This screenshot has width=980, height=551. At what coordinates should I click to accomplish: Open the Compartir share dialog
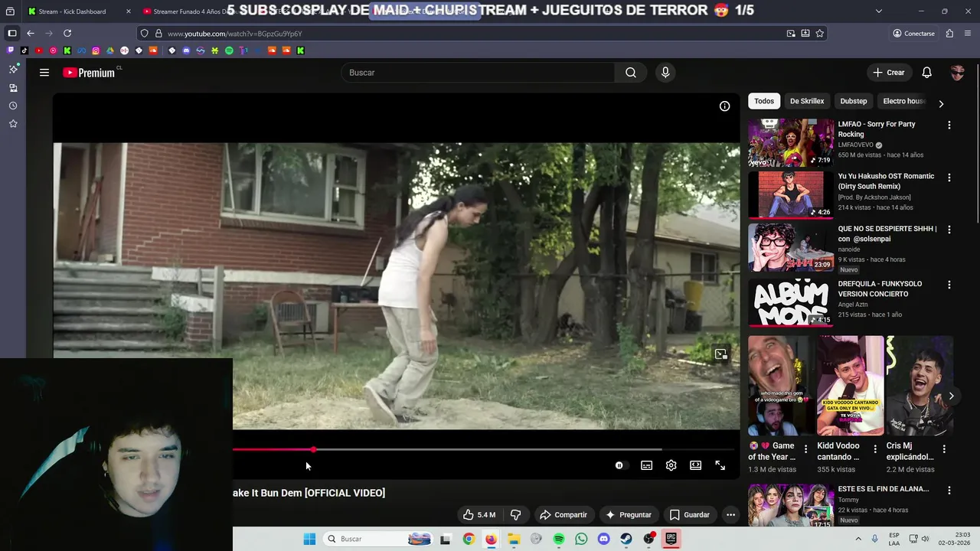563,515
